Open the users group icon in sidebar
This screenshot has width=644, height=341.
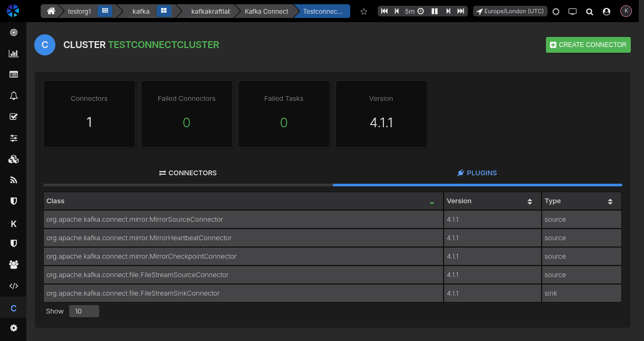(14, 264)
